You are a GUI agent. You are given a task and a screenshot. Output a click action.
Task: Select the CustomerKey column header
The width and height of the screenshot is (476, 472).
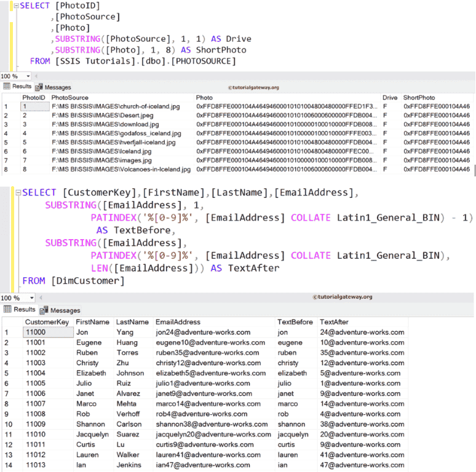pyautogui.click(x=48, y=322)
